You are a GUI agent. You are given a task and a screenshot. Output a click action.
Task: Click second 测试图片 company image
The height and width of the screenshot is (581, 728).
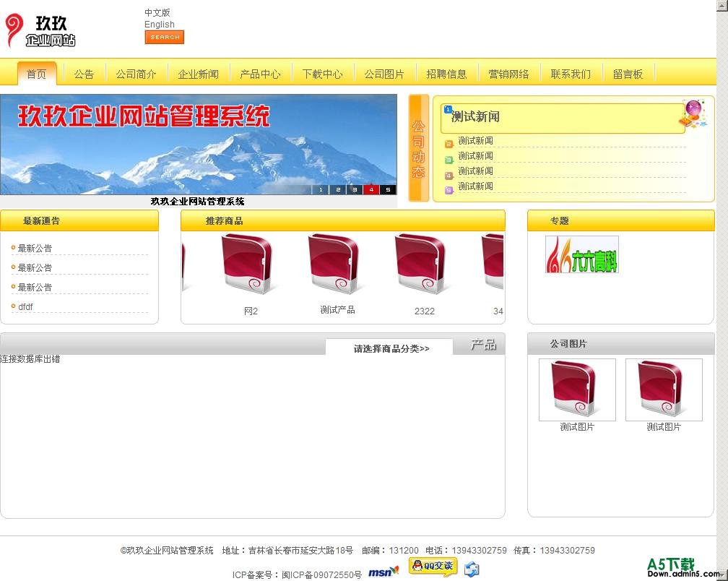click(664, 390)
